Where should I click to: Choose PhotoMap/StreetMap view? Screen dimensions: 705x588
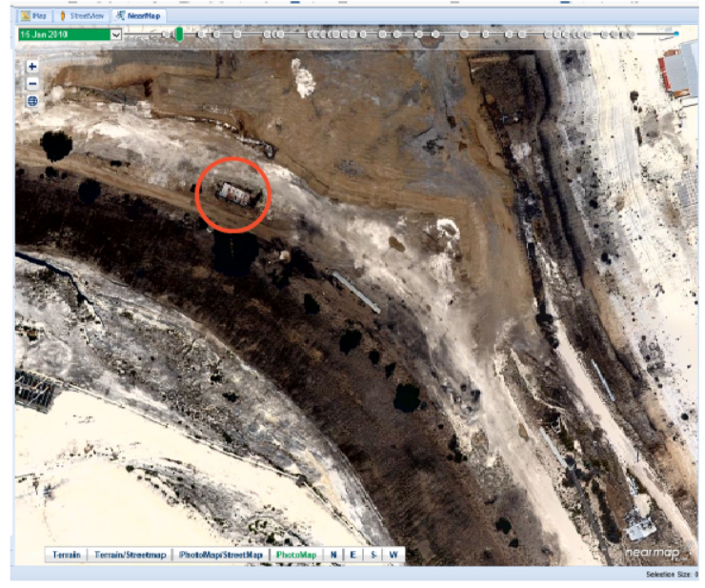pyautogui.click(x=220, y=555)
